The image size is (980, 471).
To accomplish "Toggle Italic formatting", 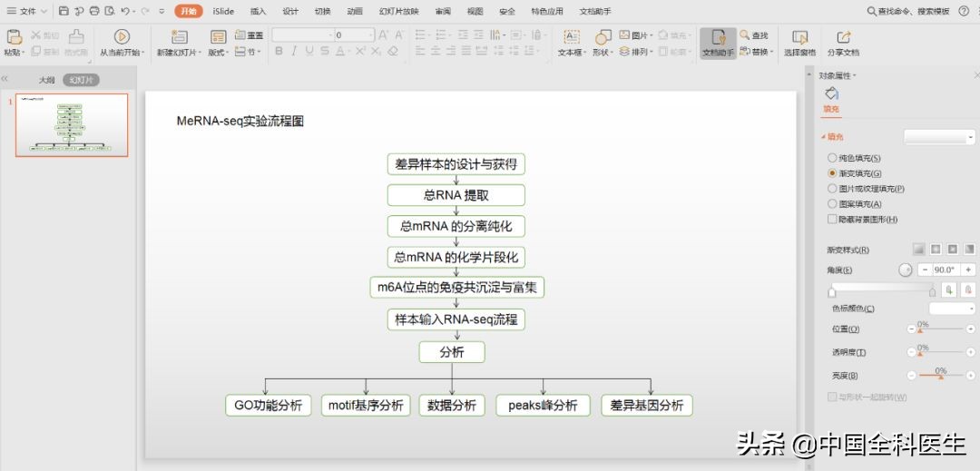I will pyautogui.click(x=294, y=51).
